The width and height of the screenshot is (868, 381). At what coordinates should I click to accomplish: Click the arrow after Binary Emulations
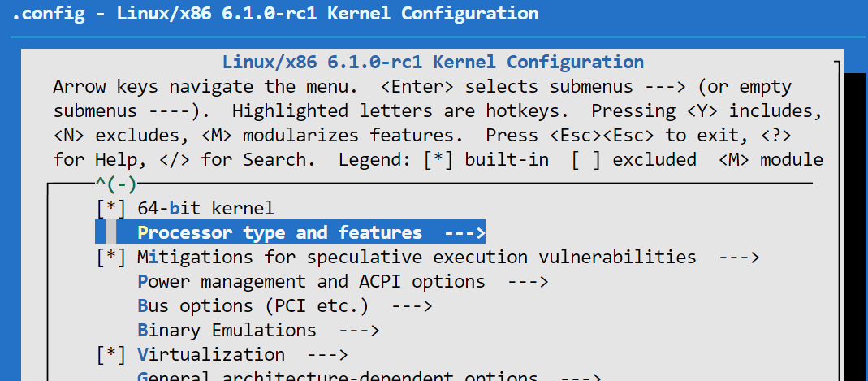point(359,331)
